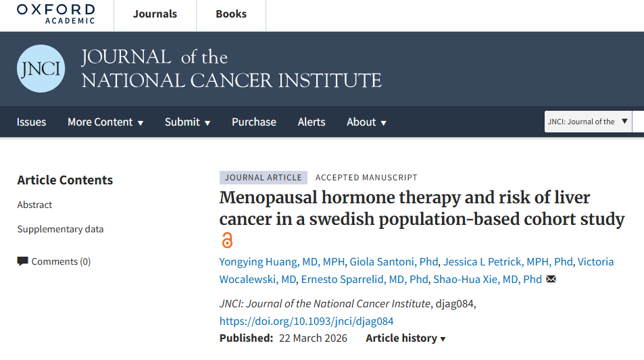Click the orange open access lock icon
This screenshot has height=360, width=644.
coord(227,240)
